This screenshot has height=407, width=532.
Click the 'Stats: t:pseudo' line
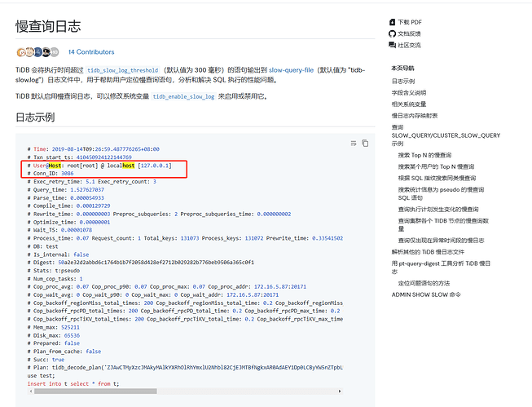click(54, 271)
